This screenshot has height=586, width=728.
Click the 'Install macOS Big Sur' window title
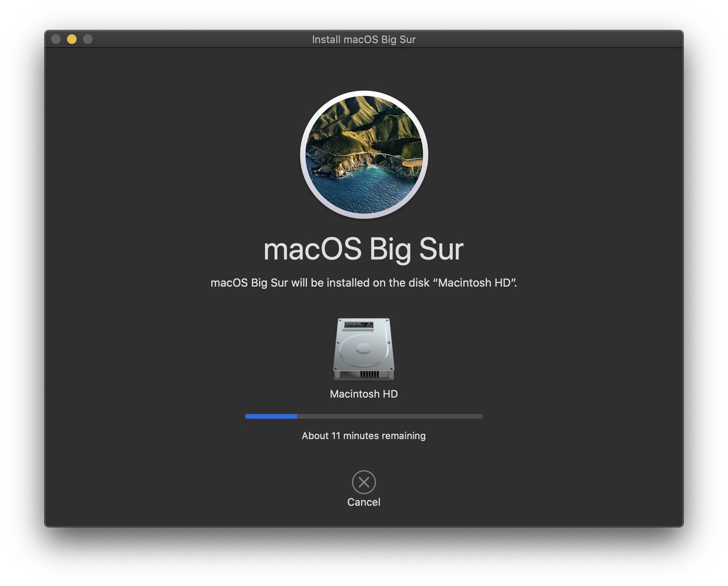363,39
